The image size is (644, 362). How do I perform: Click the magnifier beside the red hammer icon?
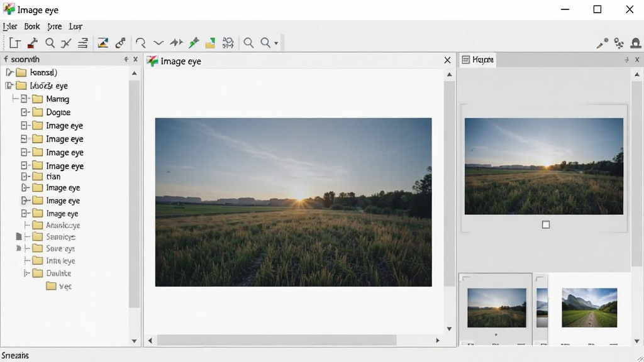[x=50, y=43]
